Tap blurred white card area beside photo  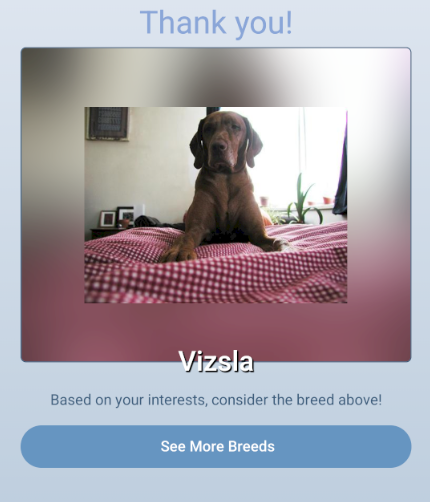pos(379,167)
